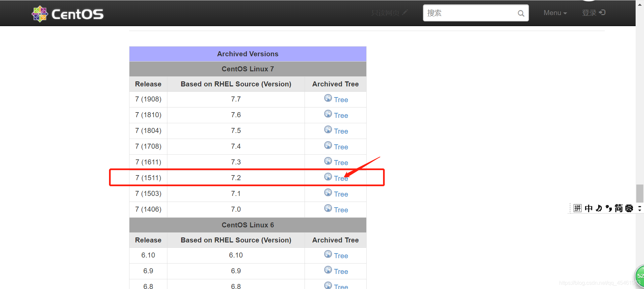
Task: Click the globe icon in 6.8 row
Action: tap(328, 285)
